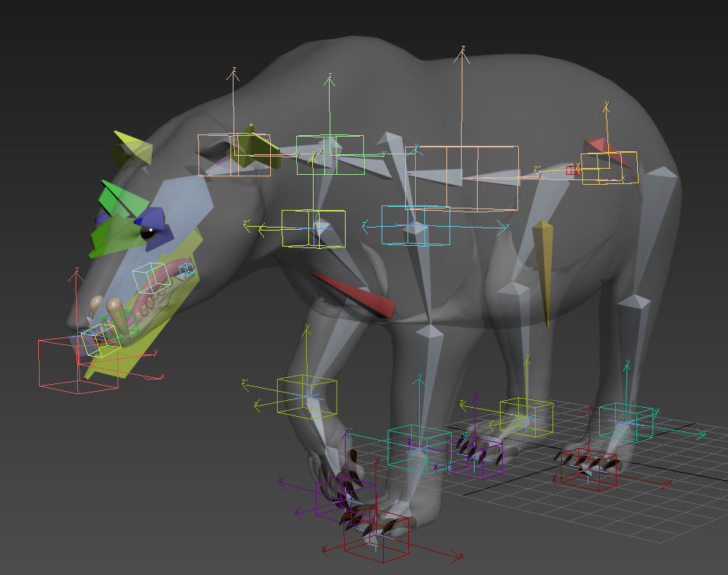
Task: Select the teal cube control at front paw
Action: 419,449
